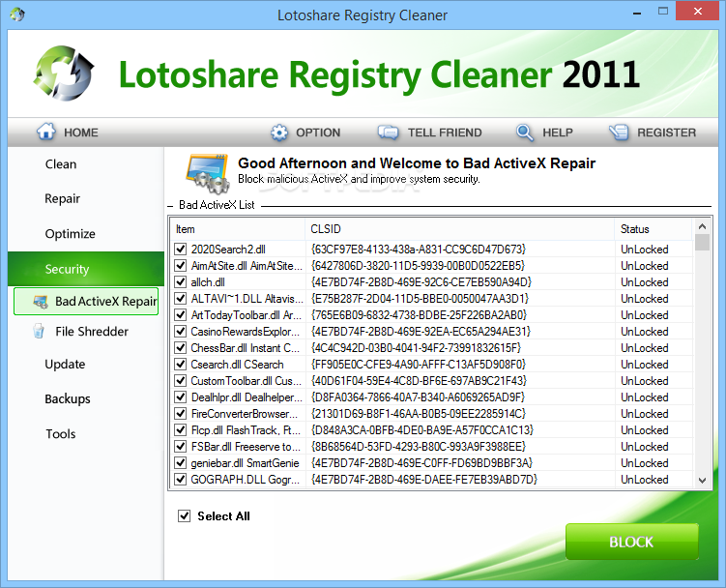Toggle the Dealhlpr.dll checkbox
Screen dimensions: 726x588
[181, 397]
